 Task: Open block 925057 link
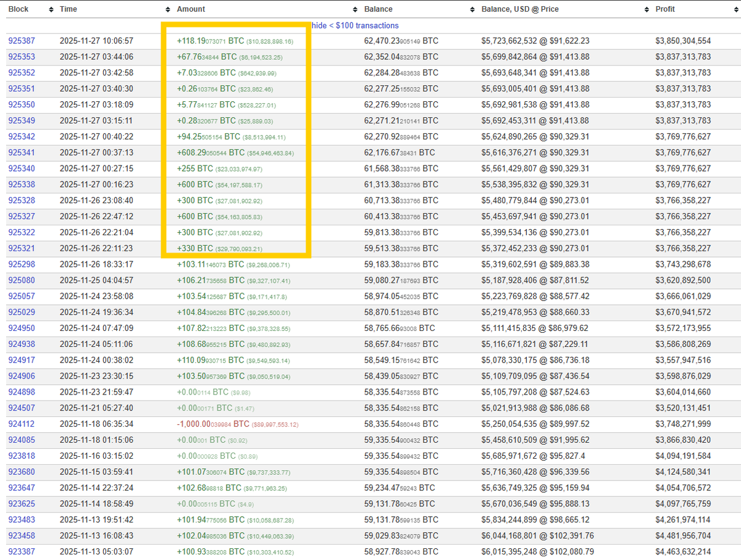pos(22,296)
